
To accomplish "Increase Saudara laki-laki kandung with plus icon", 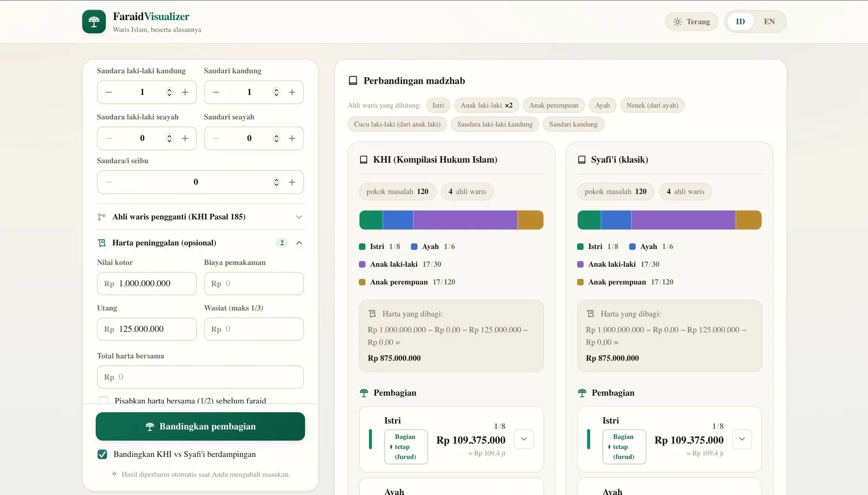I will pos(185,92).
